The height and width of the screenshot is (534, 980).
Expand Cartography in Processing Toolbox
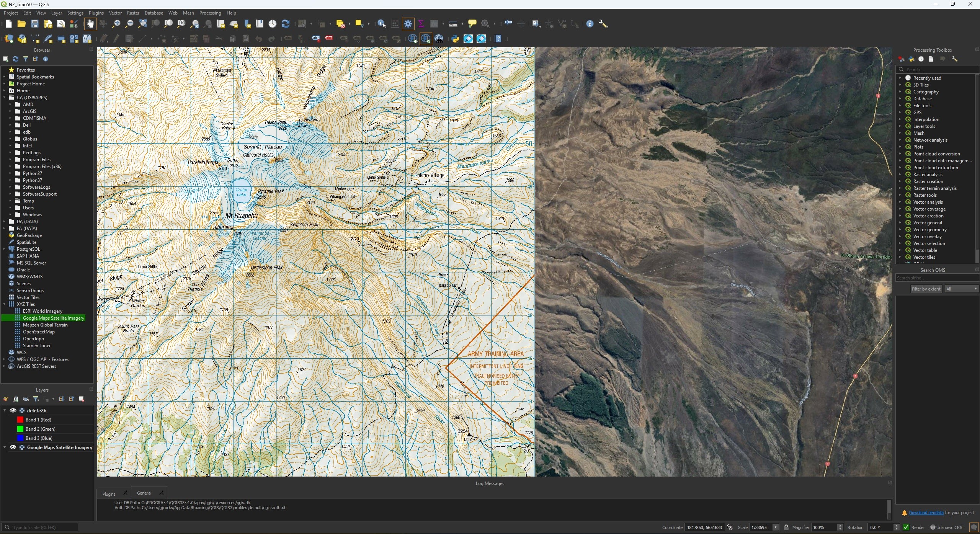[900, 92]
